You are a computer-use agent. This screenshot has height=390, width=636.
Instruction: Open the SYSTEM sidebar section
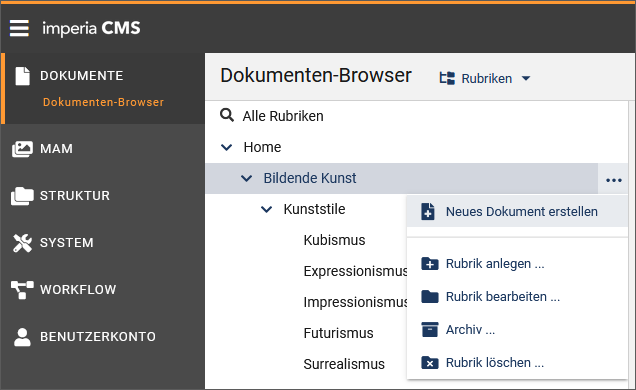[x=67, y=243]
